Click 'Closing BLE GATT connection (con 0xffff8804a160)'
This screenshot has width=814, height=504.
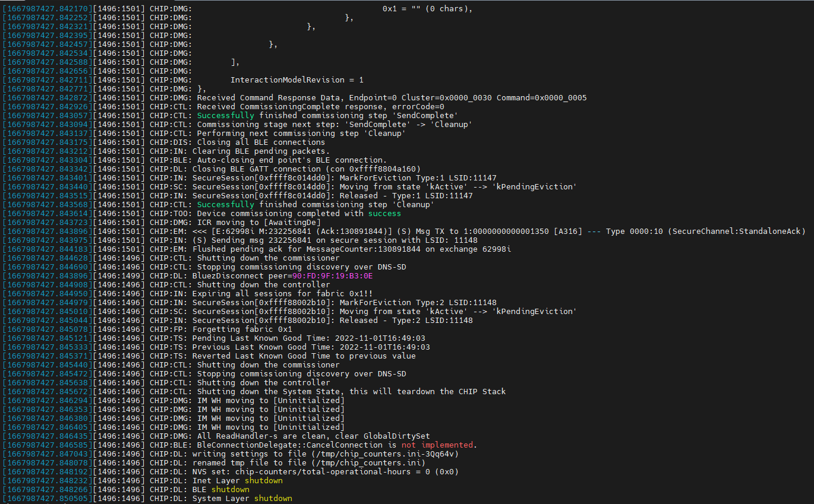pyautogui.click(x=306, y=169)
